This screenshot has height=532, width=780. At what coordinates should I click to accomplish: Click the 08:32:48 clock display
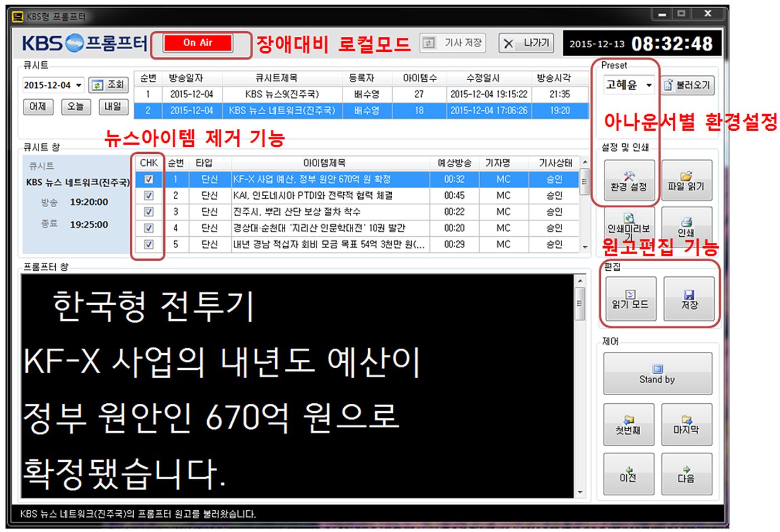pos(672,43)
